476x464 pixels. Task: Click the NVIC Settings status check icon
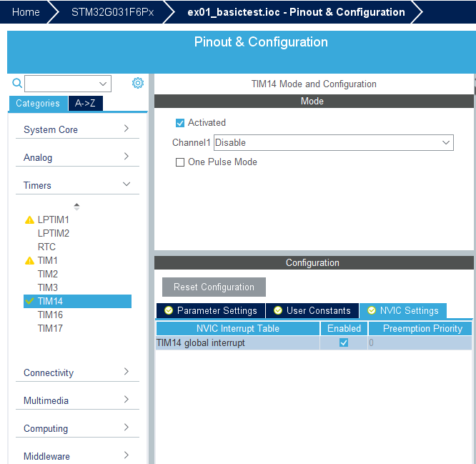(372, 311)
